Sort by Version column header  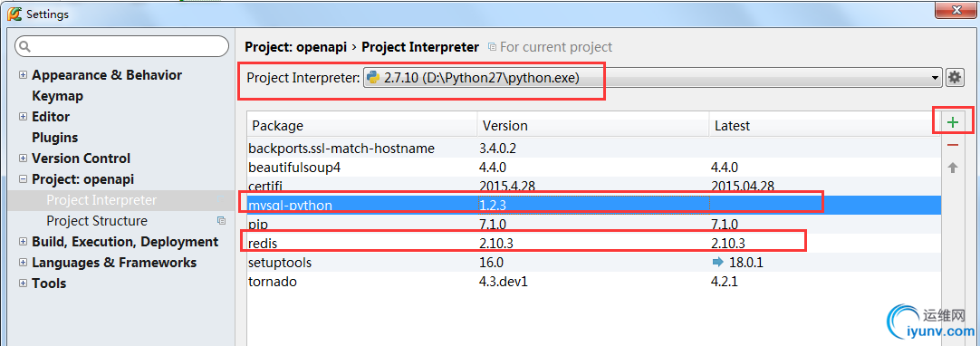592,126
